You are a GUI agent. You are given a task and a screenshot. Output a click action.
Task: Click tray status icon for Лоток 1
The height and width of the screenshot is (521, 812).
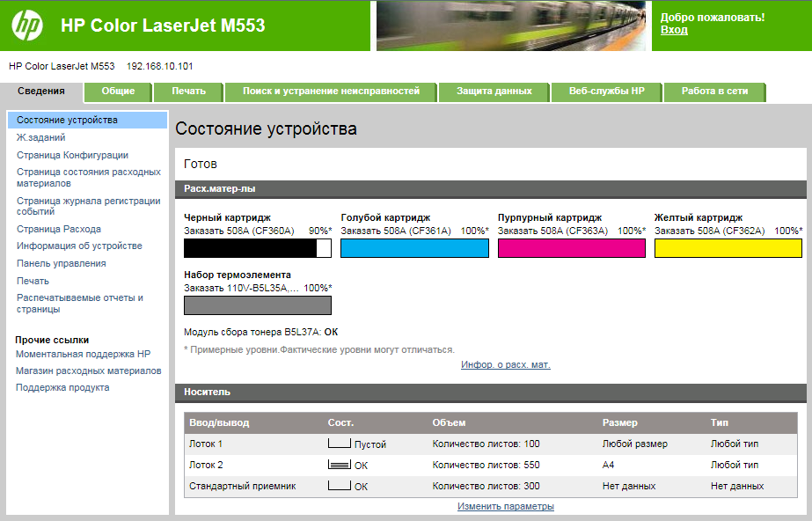coord(340,444)
